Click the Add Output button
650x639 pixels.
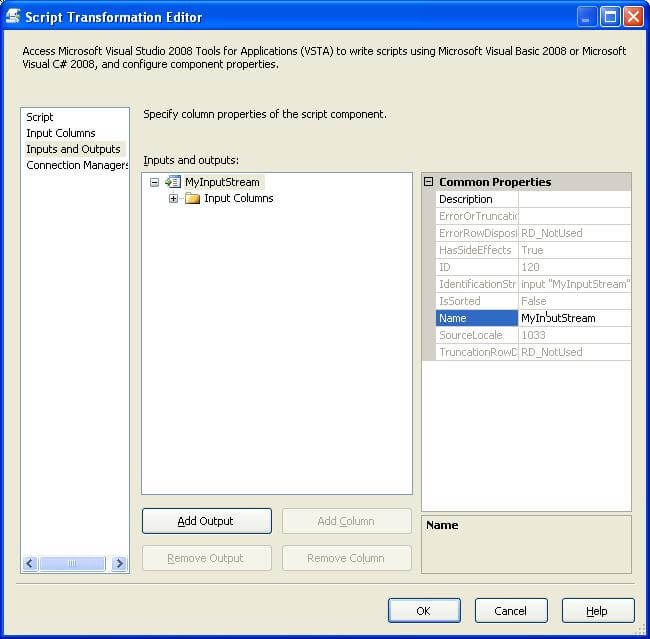[207, 521]
